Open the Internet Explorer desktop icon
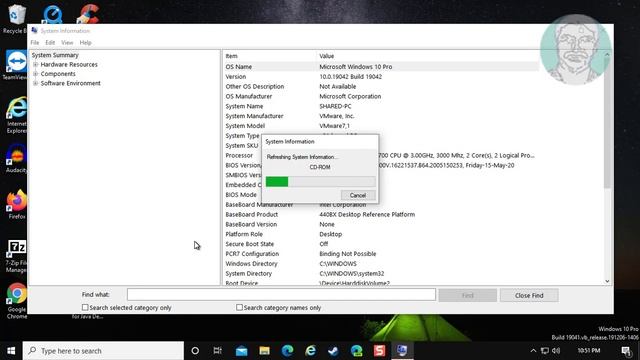This screenshot has height=360, width=640. (16, 115)
